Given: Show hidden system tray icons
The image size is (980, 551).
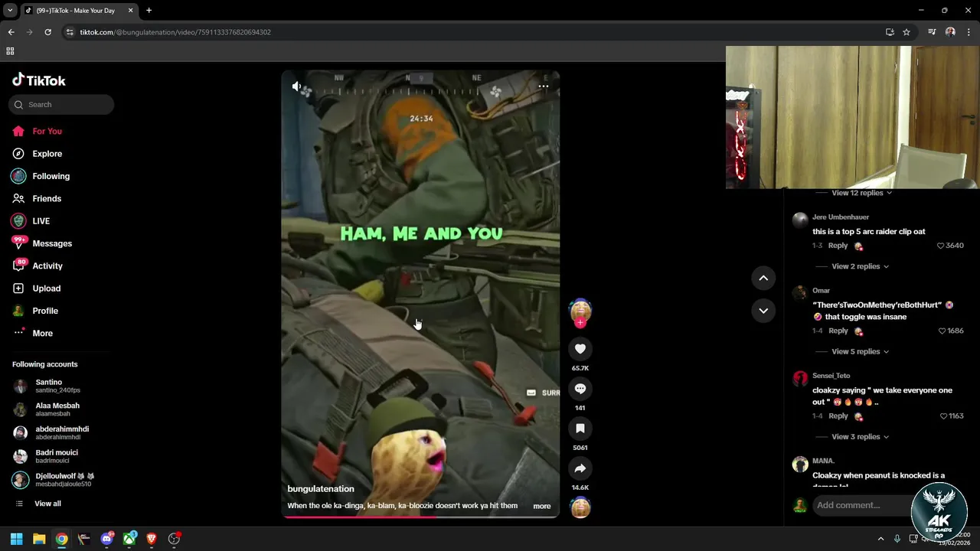Looking at the screenshot, I should 880,539.
